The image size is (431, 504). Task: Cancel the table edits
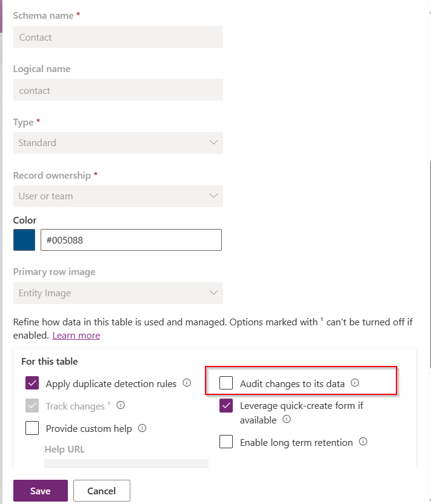102,491
